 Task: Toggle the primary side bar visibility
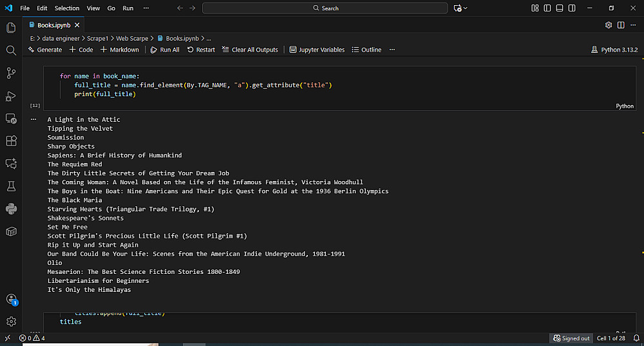click(547, 8)
